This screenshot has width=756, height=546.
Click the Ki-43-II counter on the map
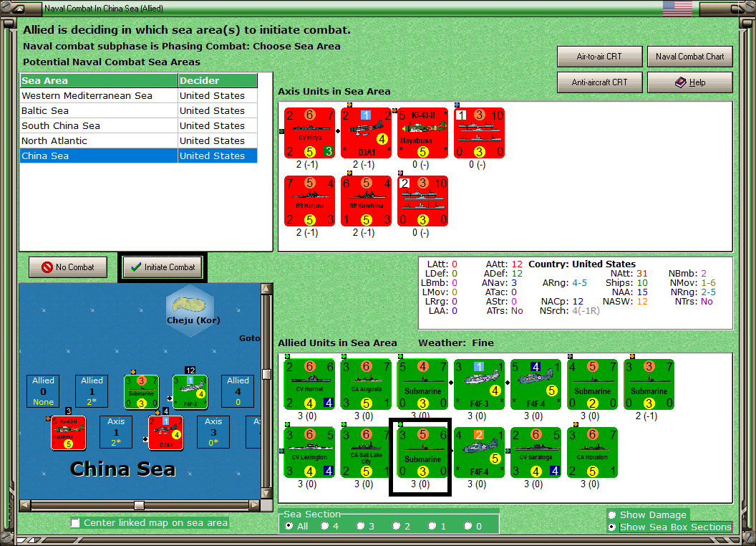click(x=69, y=433)
